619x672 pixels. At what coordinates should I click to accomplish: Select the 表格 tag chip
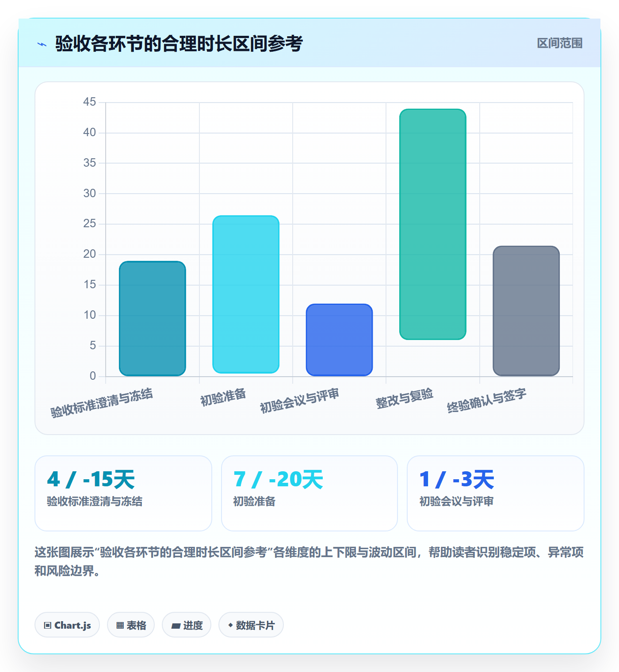131,625
